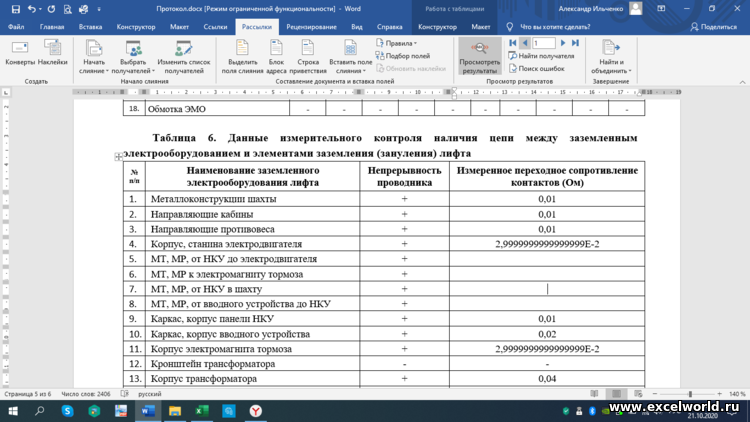Open the Найти и объединить dropdown
This screenshot has height=422, width=750.
(611, 57)
